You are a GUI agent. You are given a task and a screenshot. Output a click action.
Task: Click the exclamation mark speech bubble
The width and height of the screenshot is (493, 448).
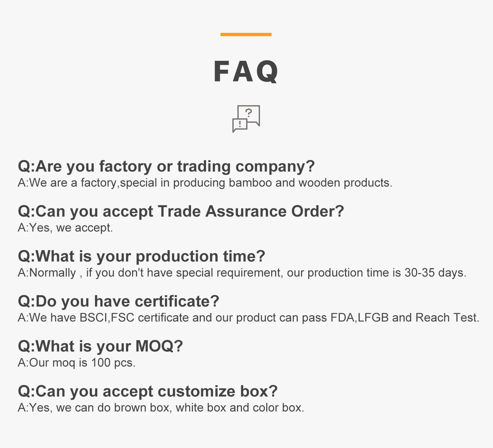(240, 125)
